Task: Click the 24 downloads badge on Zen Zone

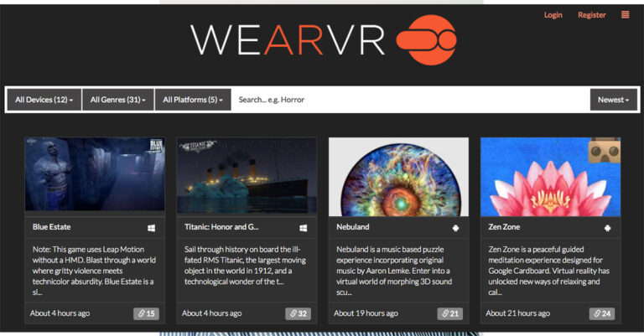Action: pos(602,313)
